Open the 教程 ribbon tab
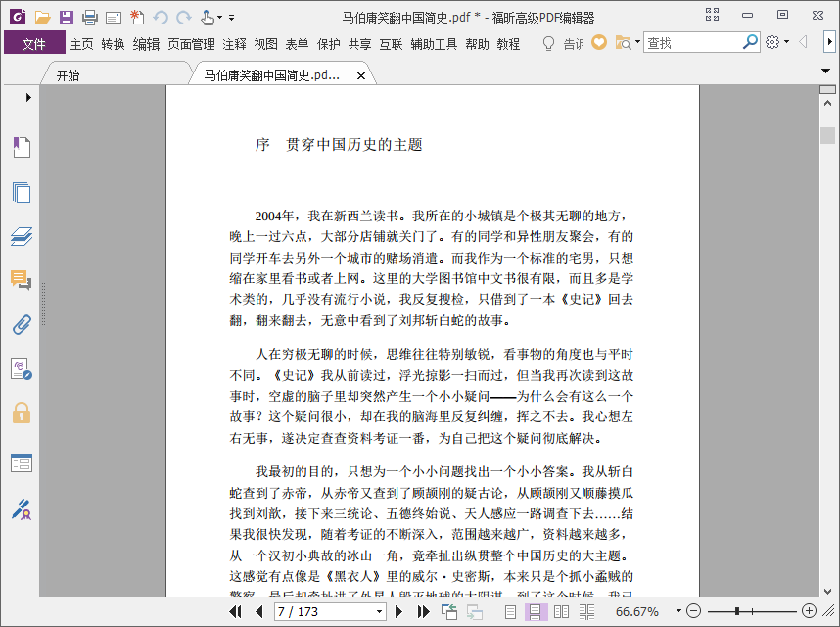 [x=508, y=44]
